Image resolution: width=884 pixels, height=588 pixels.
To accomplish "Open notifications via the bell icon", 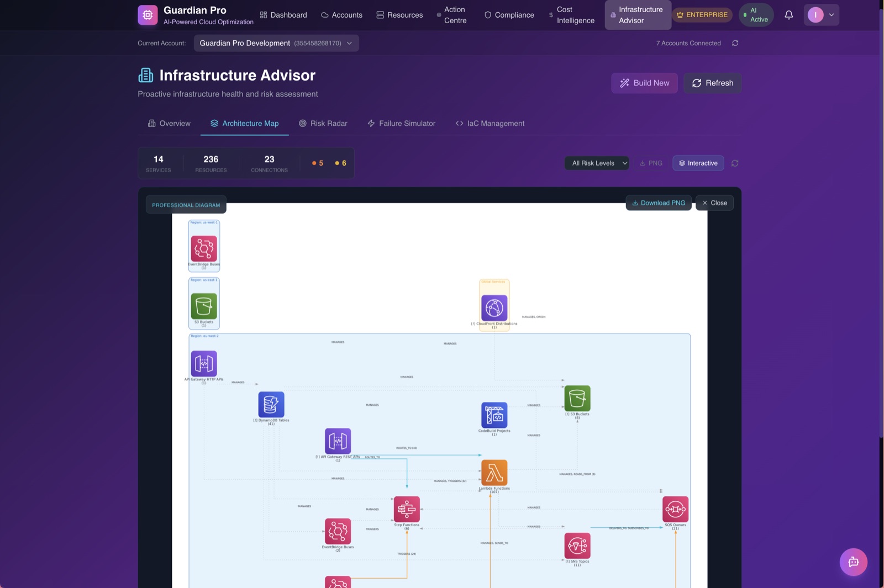I will pyautogui.click(x=788, y=15).
